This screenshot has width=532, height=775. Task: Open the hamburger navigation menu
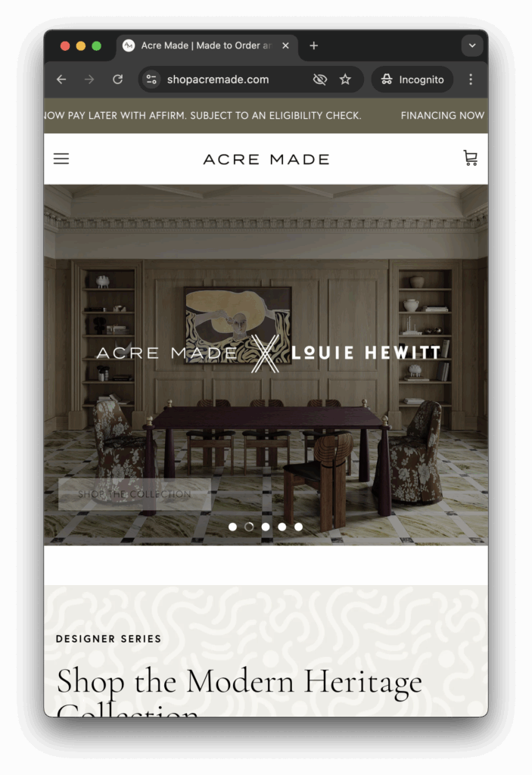coord(61,159)
